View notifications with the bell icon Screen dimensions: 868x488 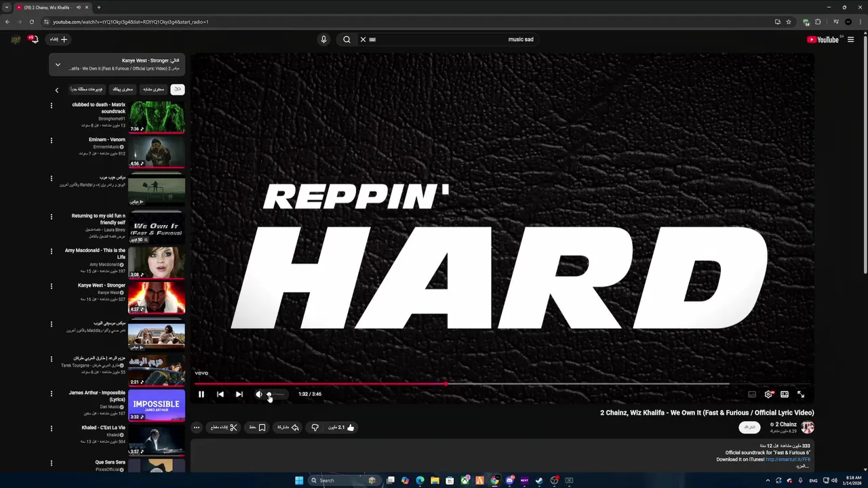33,39
